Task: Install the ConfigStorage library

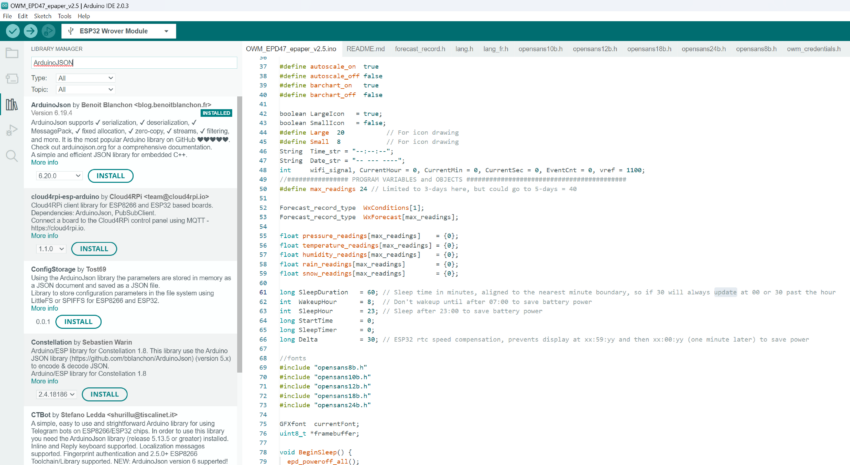Action: (x=77, y=322)
